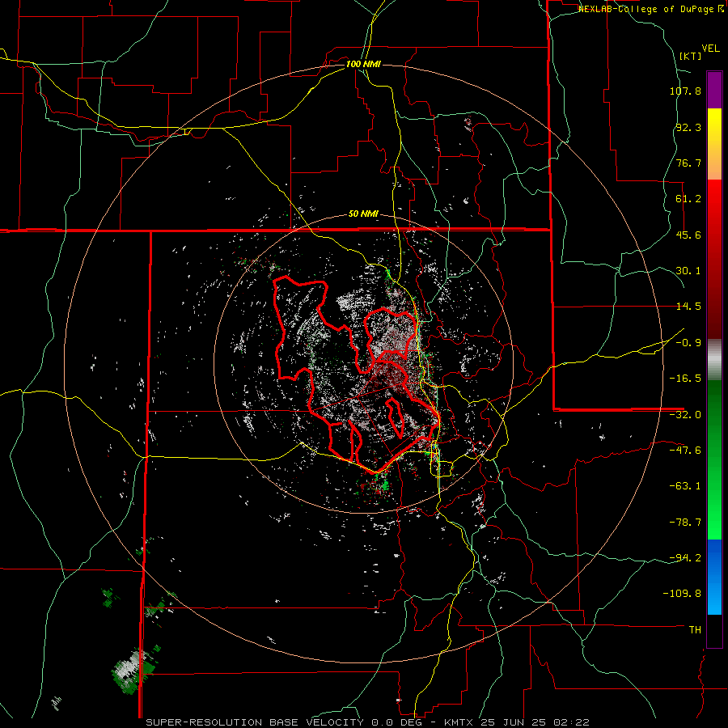The height and width of the screenshot is (728, 728).
Task: Select the 107.8 velocity scale value
Action: 685,91
